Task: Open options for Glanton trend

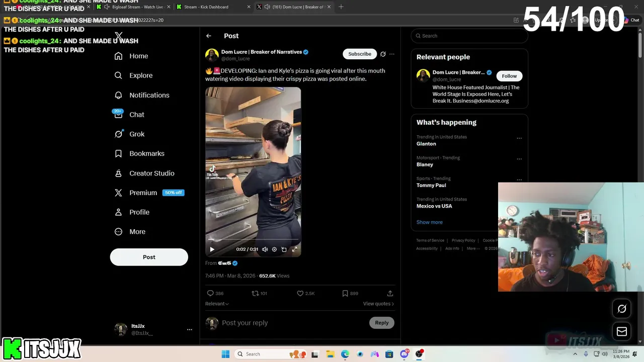Action: pyautogui.click(x=519, y=138)
